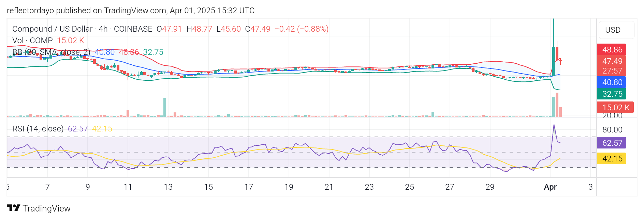Click the Apr label on time axis
Viewport: 644px width, 220px height.
(550, 187)
